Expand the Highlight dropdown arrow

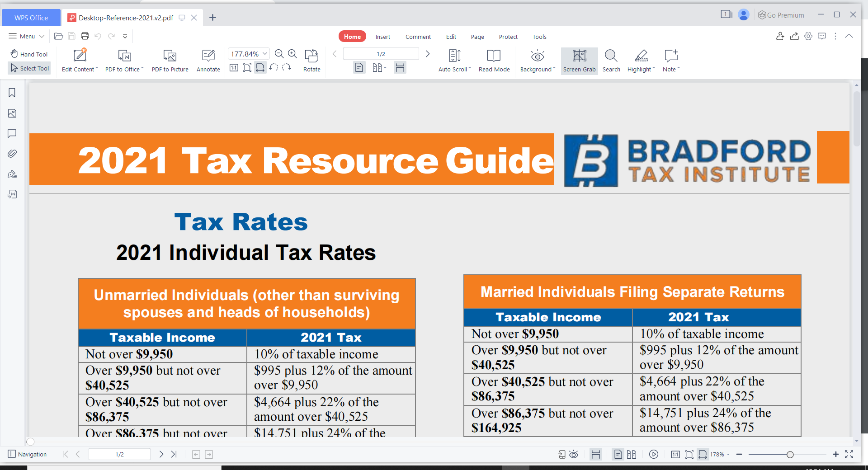coord(654,69)
